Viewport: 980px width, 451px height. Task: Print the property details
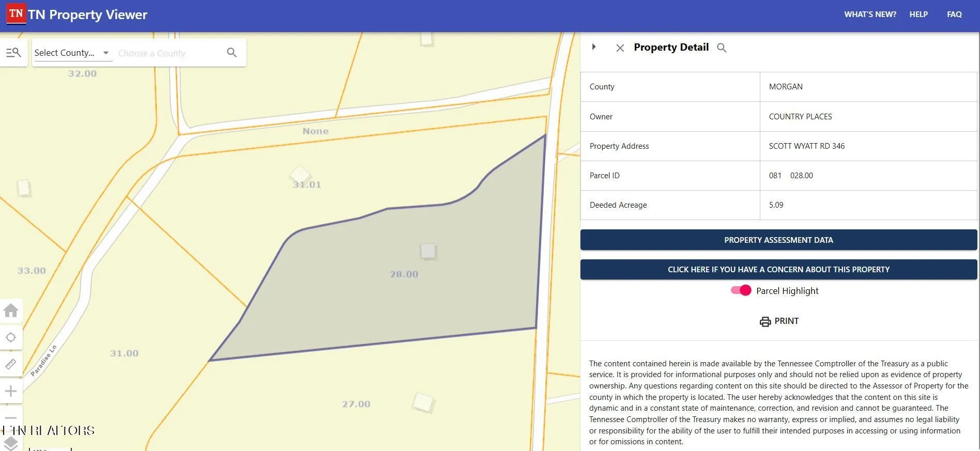pyautogui.click(x=779, y=321)
